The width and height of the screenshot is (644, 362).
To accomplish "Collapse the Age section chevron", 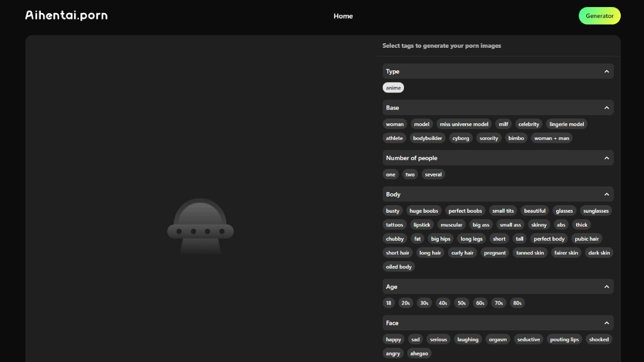I will pos(606,287).
